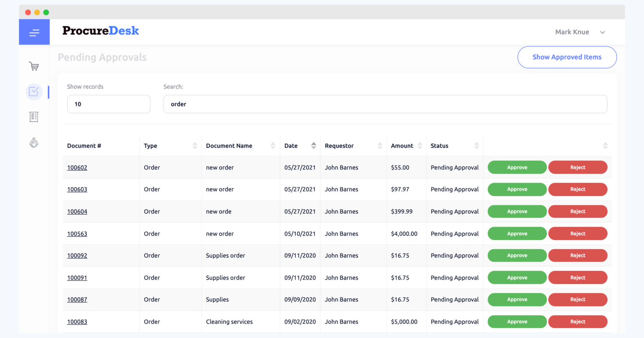
Task: Click the Show records input field
Action: click(x=109, y=104)
